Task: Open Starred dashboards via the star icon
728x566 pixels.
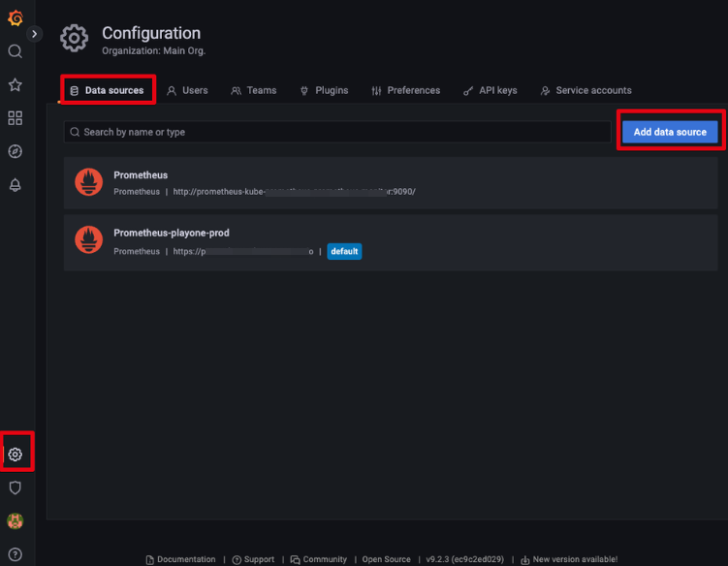Action: tap(16, 85)
